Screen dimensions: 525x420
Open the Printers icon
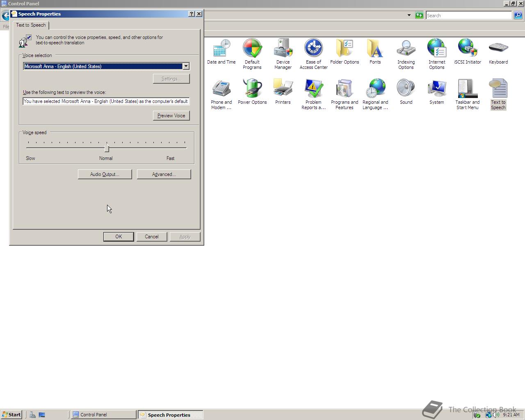coord(283,92)
